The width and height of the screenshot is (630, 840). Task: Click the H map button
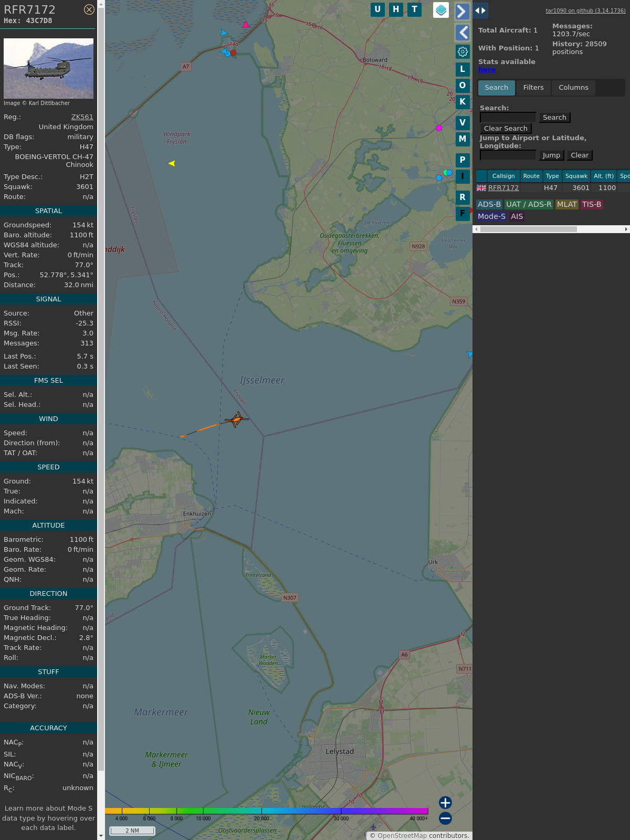(396, 9)
